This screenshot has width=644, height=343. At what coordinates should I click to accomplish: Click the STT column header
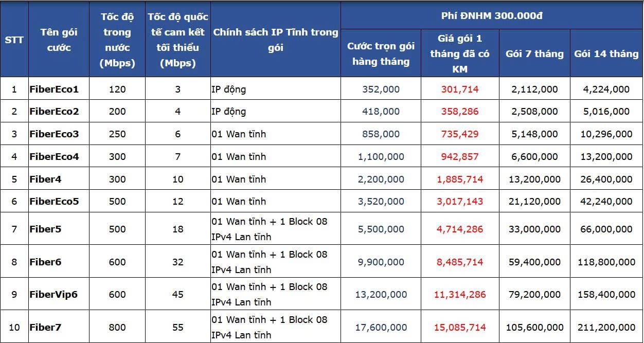(14, 40)
